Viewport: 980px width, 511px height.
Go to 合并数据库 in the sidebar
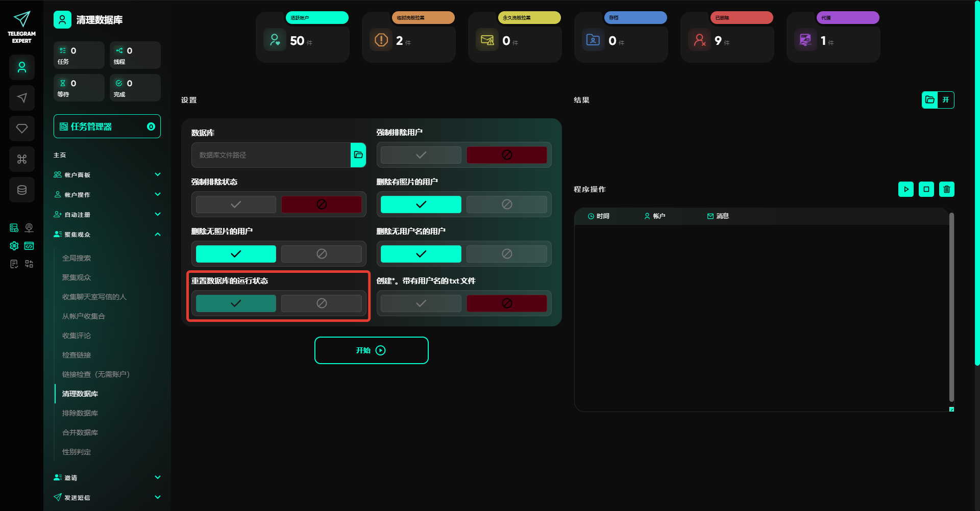[x=80, y=432]
